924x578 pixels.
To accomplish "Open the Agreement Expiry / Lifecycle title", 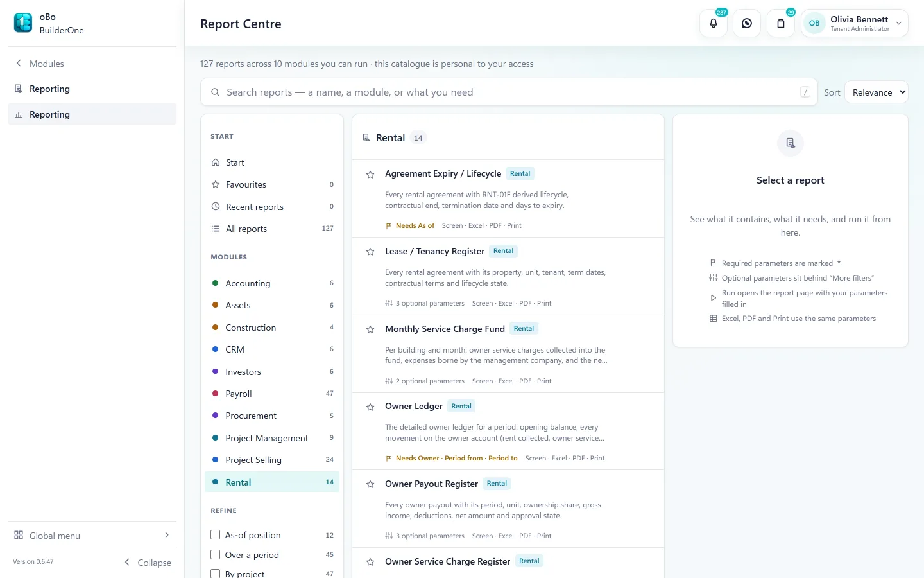I will [443, 174].
